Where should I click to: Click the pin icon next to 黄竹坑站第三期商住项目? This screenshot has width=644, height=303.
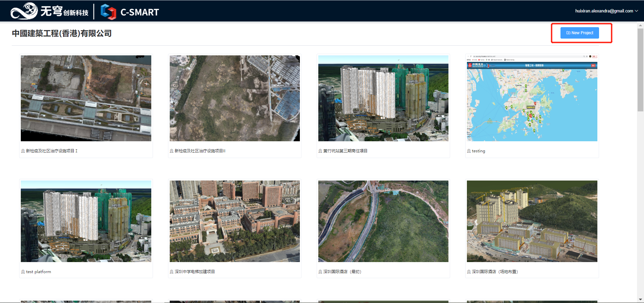(320, 151)
